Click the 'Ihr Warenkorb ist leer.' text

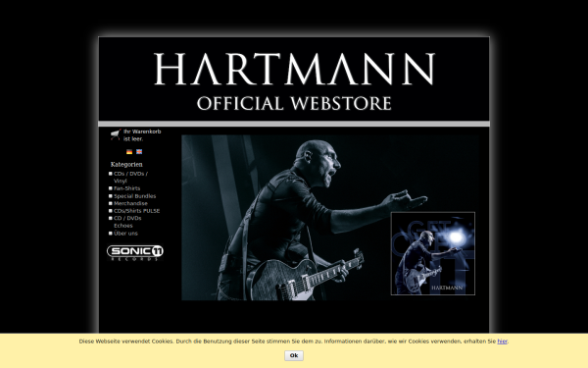coord(142,135)
